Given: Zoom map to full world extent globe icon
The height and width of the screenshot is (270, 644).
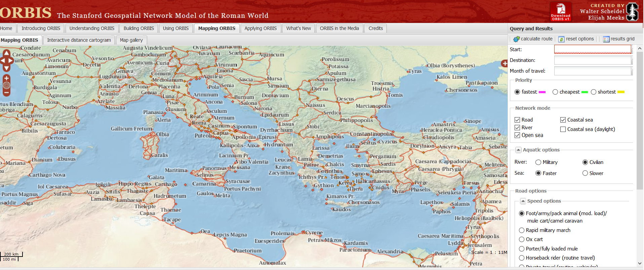Looking at the screenshot, I should coord(6,85).
